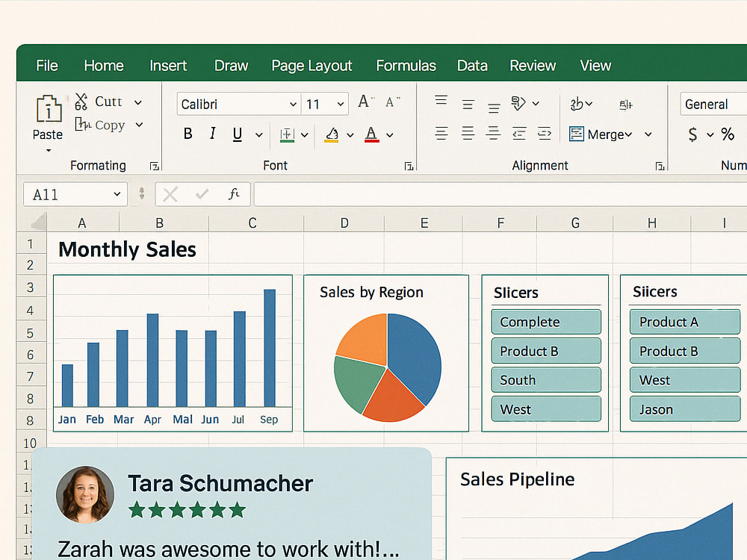Click the Orientation text angle icon

[518, 103]
